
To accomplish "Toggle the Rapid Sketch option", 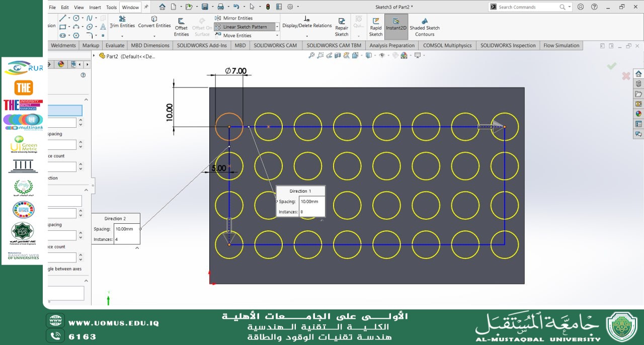I will 376,28.
